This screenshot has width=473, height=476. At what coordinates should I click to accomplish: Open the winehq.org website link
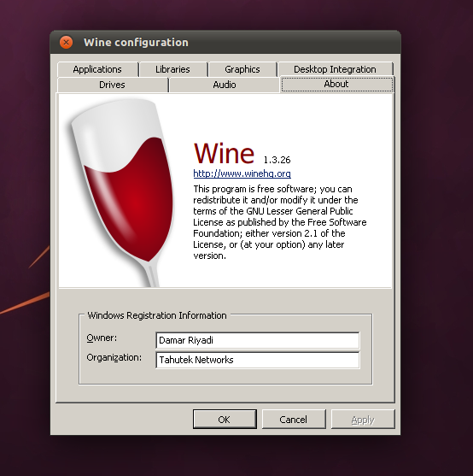pos(242,173)
